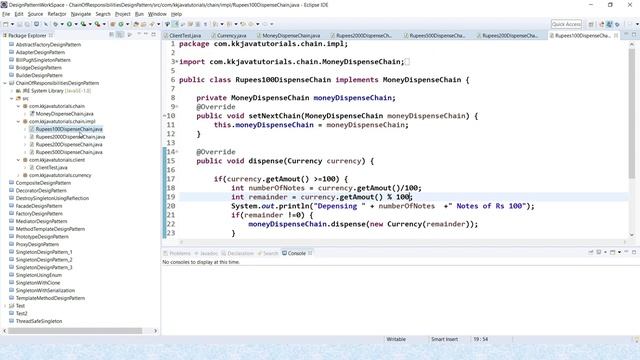
Task: Expand the com.kkjavatutorials.currency package
Action: click(18, 176)
